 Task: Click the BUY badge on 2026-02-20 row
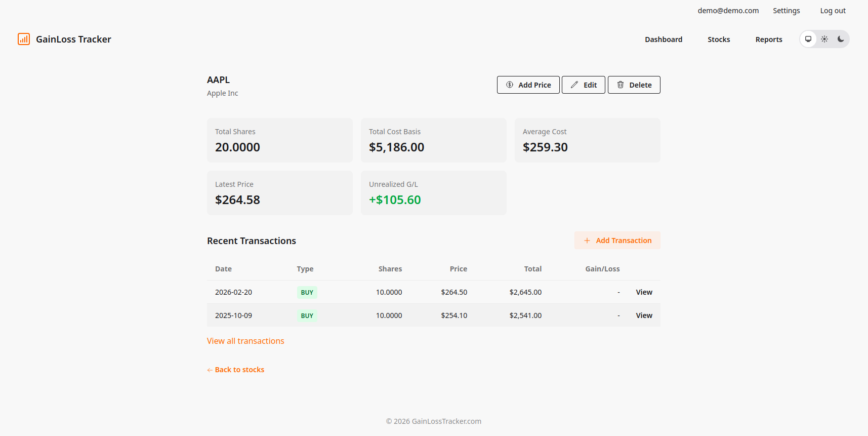point(307,292)
